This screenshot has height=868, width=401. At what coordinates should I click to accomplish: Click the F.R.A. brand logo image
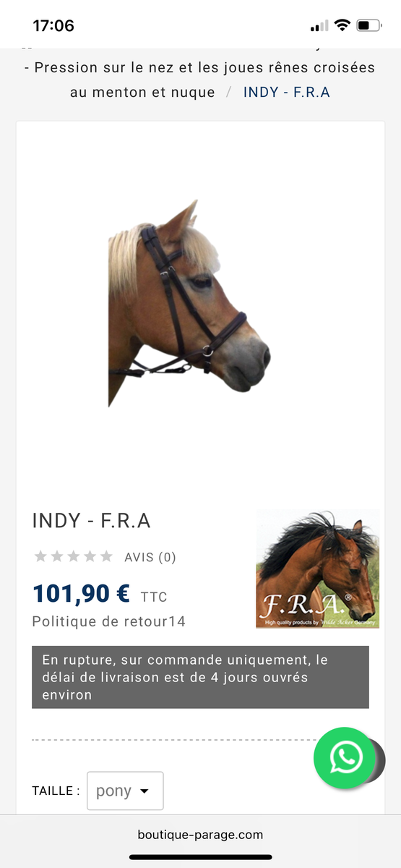pyautogui.click(x=318, y=569)
